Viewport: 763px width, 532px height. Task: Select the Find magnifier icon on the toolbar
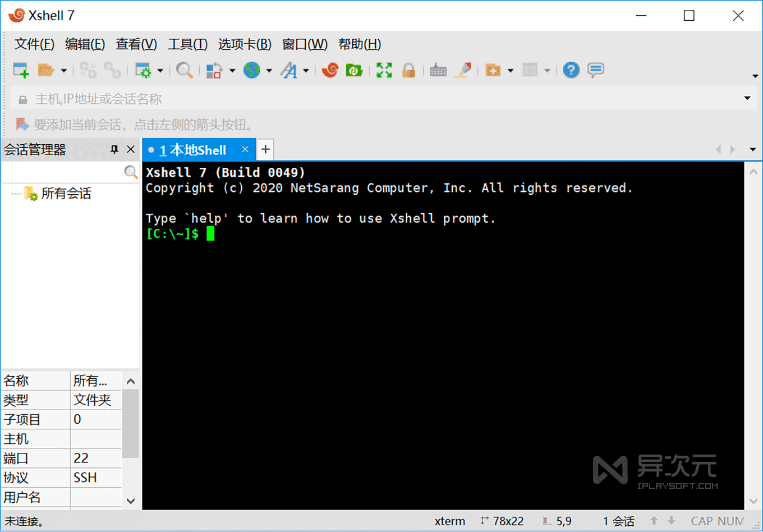tap(185, 70)
